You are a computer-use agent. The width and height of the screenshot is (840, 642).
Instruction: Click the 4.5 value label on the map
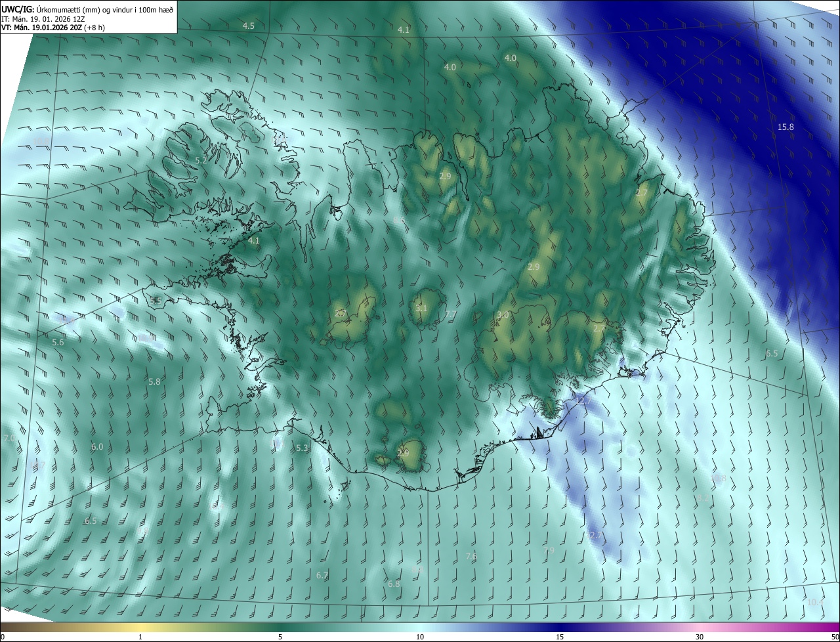click(x=249, y=26)
